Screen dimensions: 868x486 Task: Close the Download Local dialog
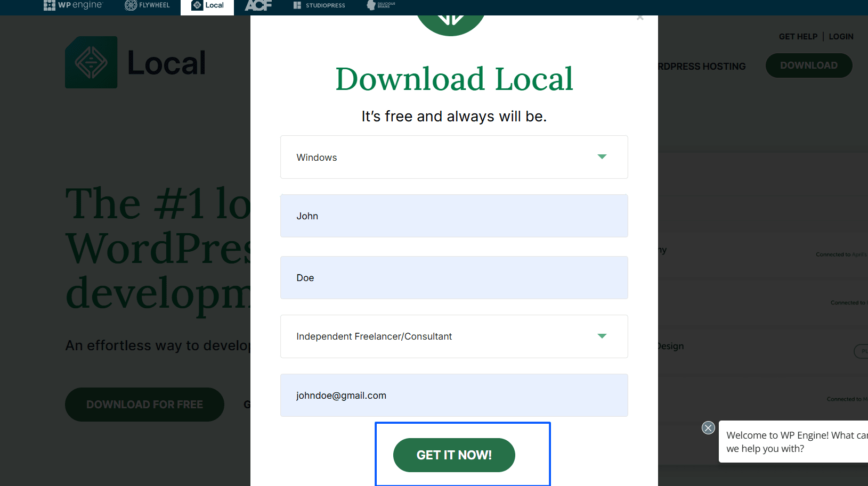click(640, 18)
